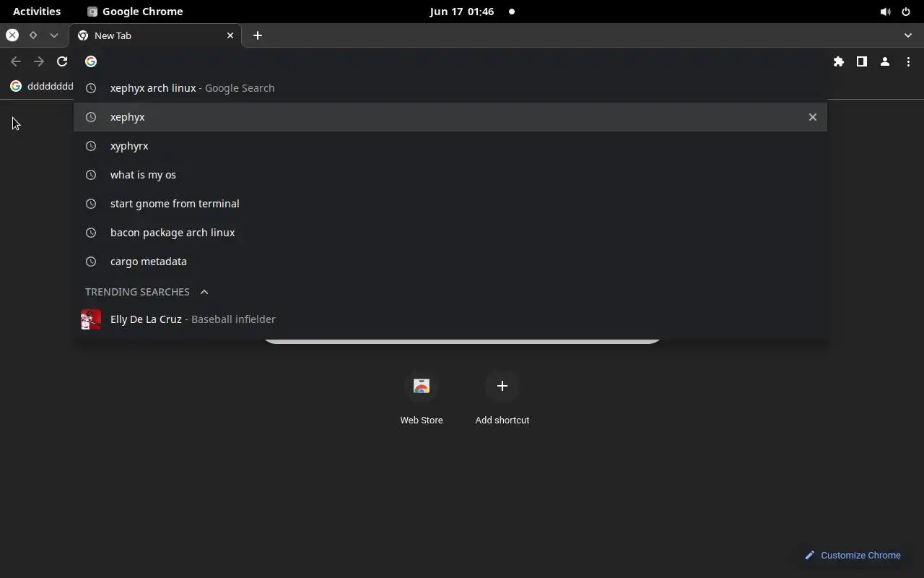The height and width of the screenshot is (578, 924).
Task: Select the cargo metadata suggestion
Action: pos(450,262)
